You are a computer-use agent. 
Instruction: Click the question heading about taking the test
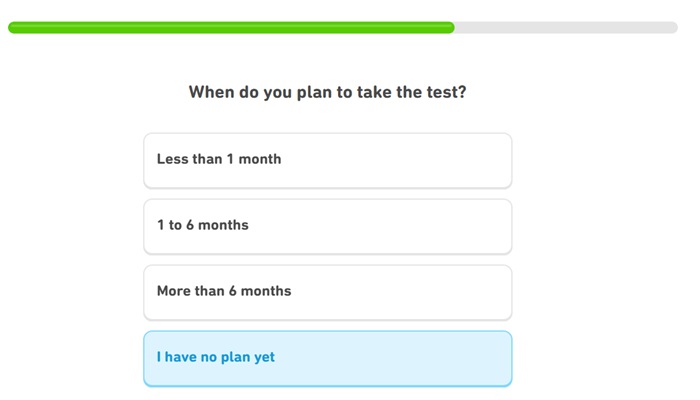[x=327, y=93]
